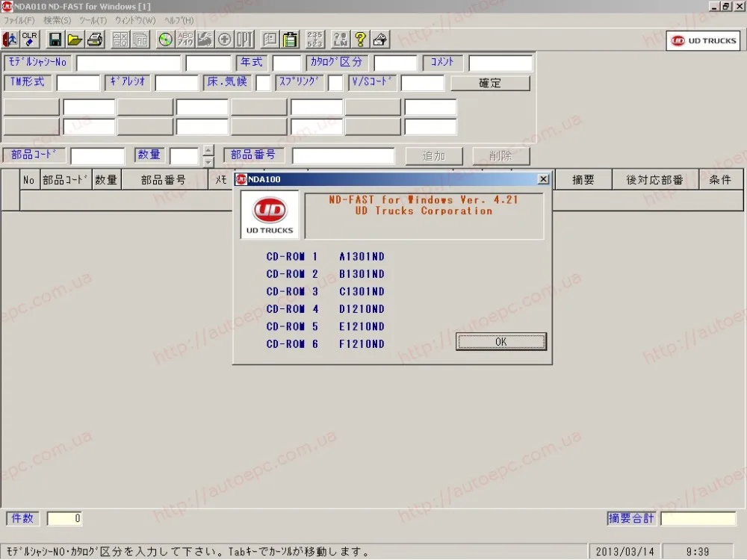Open the 検索(S) menu

coord(58,20)
